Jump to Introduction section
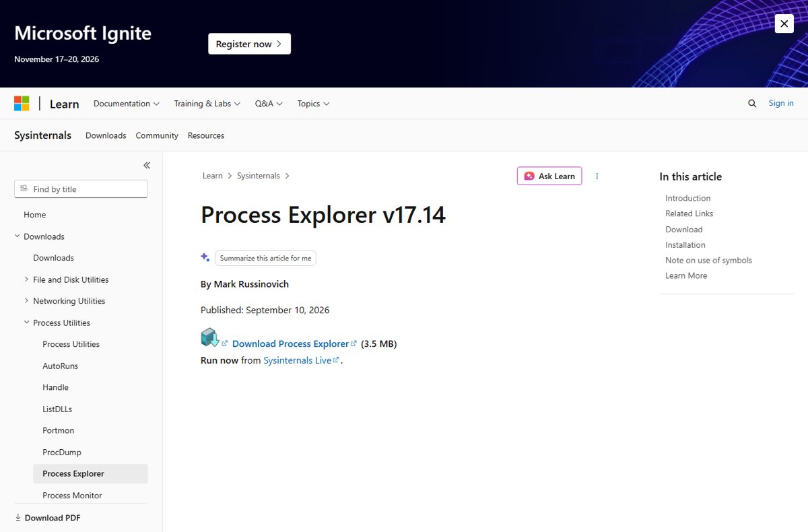The width and height of the screenshot is (808, 532). 687,198
